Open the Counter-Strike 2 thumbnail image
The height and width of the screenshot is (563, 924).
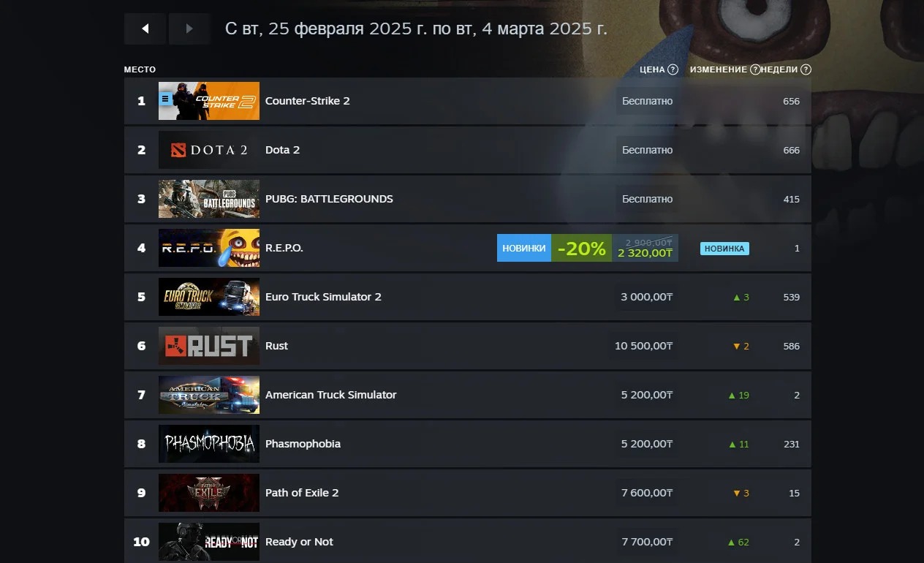pos(209,101)
